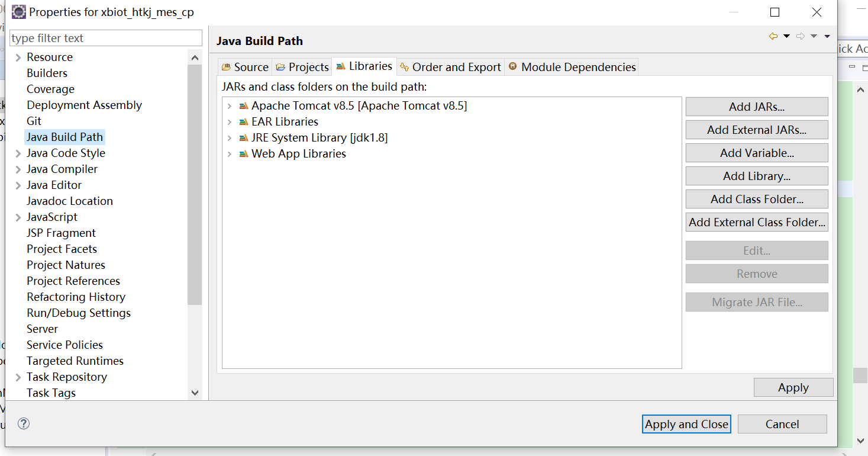The width and height of the screenshot is (868, 456).
Task: Click the Web App Libraries icon
Action: click(243, 153)
